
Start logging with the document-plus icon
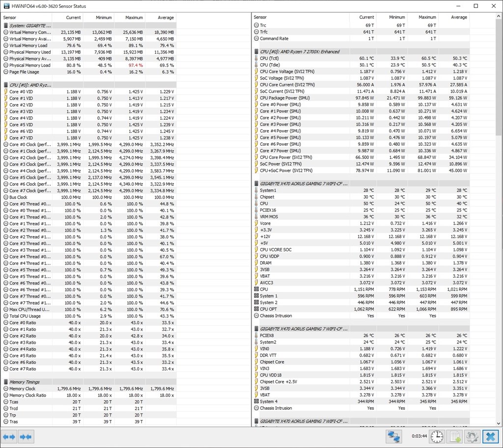[454, 436]
